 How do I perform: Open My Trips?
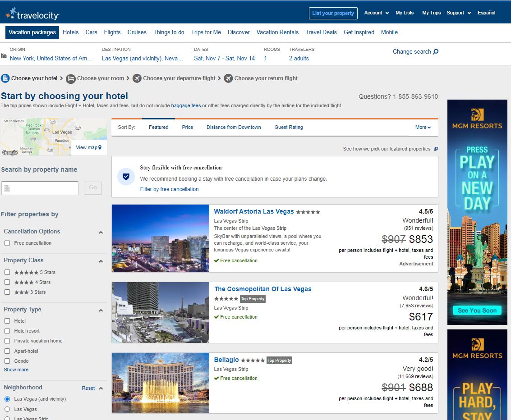(431, 13)
